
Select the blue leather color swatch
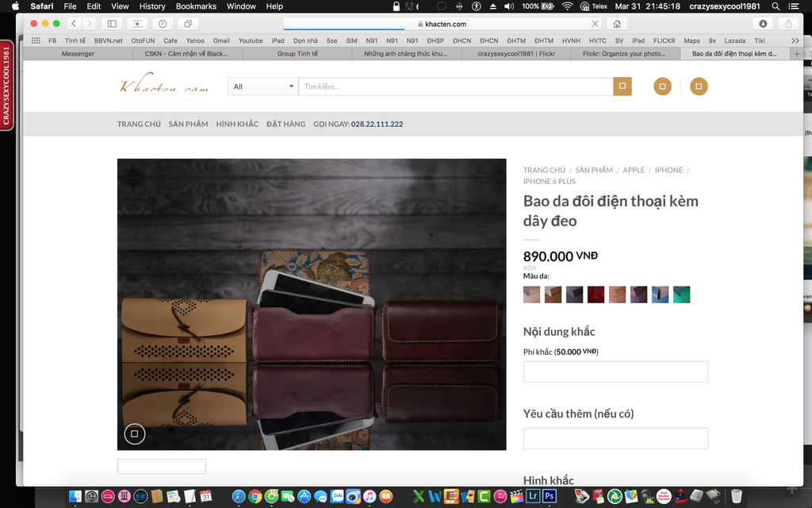pos(661,294)
